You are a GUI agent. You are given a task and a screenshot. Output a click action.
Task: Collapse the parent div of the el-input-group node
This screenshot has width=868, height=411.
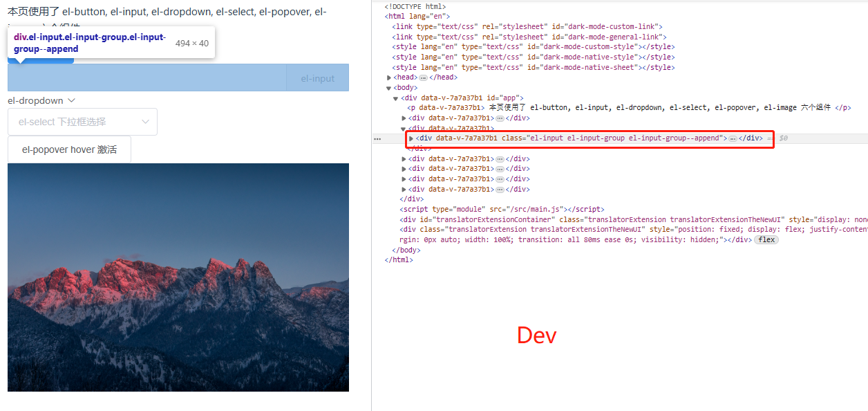pyautogui.click(x=404, y=129)
